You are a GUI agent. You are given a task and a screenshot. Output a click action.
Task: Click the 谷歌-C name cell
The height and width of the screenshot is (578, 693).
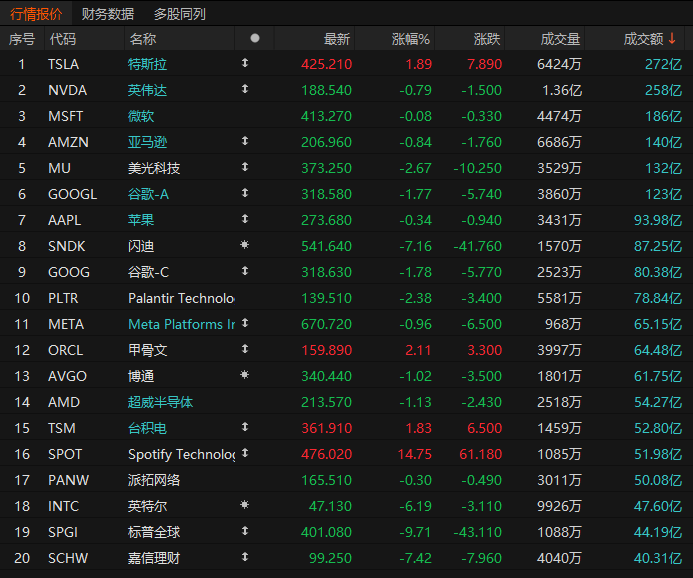pos(148,272)
